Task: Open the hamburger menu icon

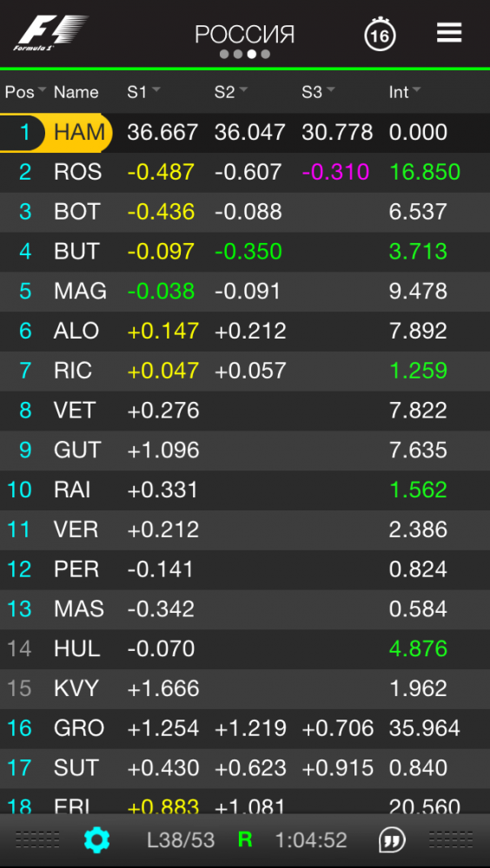Action: tap(449, 33)
